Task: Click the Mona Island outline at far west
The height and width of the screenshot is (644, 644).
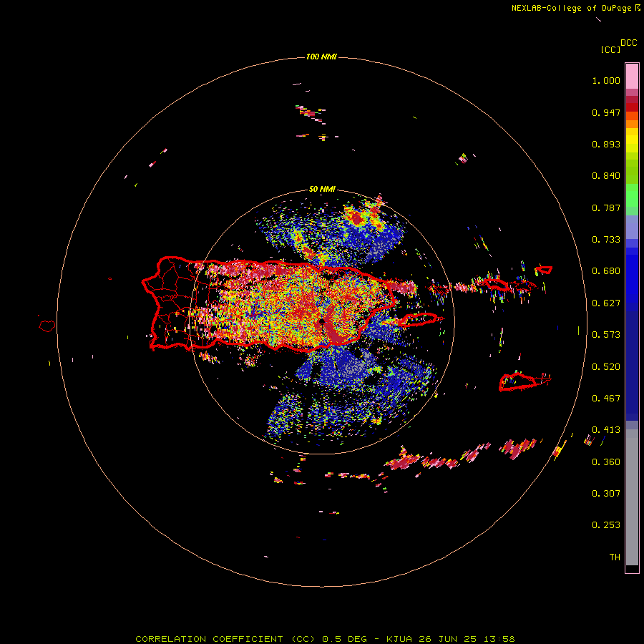Action: [47, 326]
